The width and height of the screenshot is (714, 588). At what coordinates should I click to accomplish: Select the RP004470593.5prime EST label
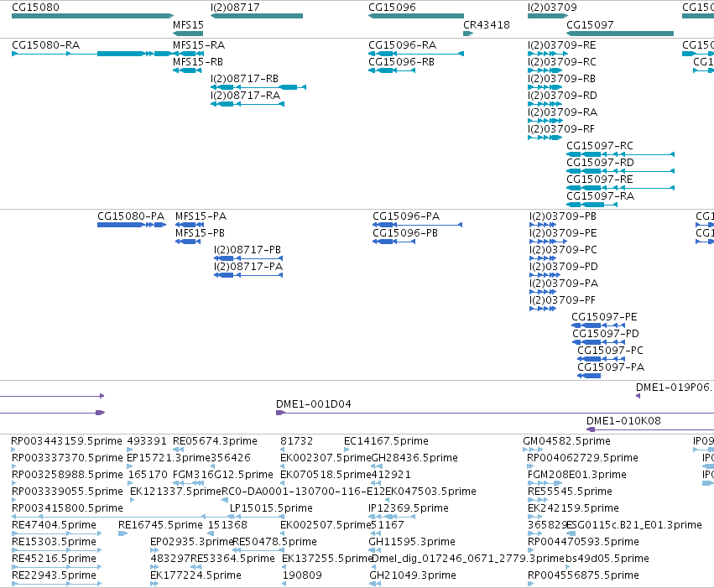pyautogui.click(x=583, y=542)
